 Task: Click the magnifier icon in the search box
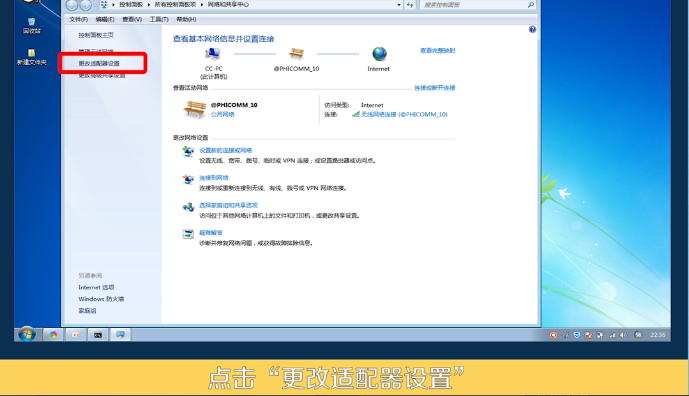tap(530, 5)
